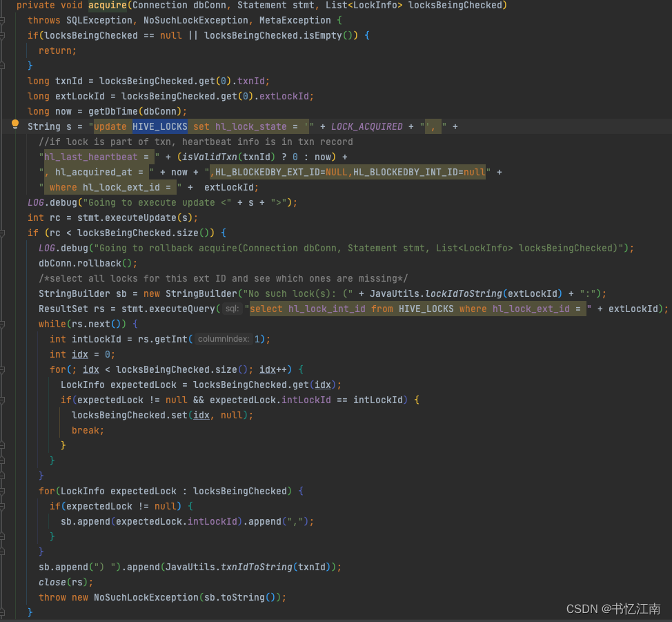
Task: Collapse the for(; idx < locksBeingChecked.size() fold marker
Action: click(2, 369)
